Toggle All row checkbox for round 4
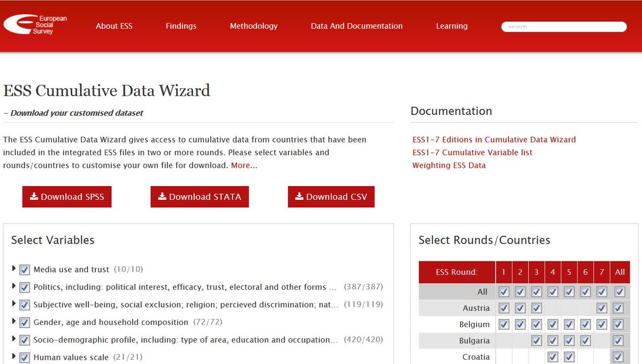The height and width of the screenshot is (364, 642). coord(553,292)
